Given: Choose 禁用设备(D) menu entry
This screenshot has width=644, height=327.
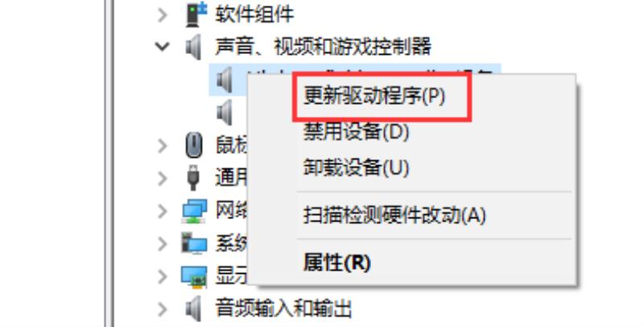Looking at the screenshot, I should (x=356, y=132).
